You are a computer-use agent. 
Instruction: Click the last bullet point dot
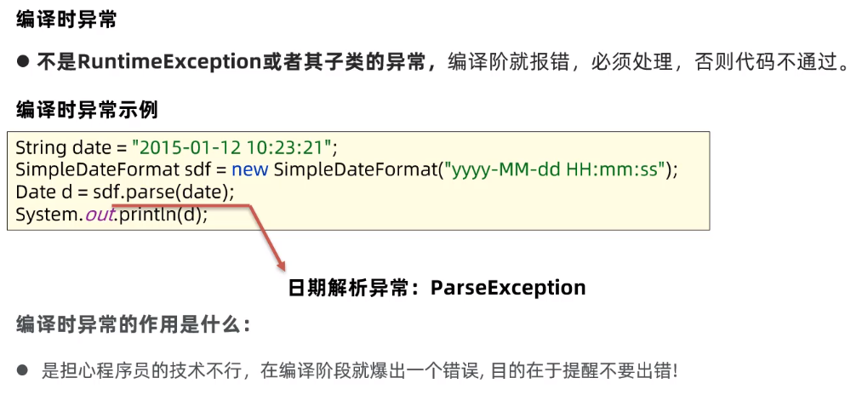(x=22, y=370)
